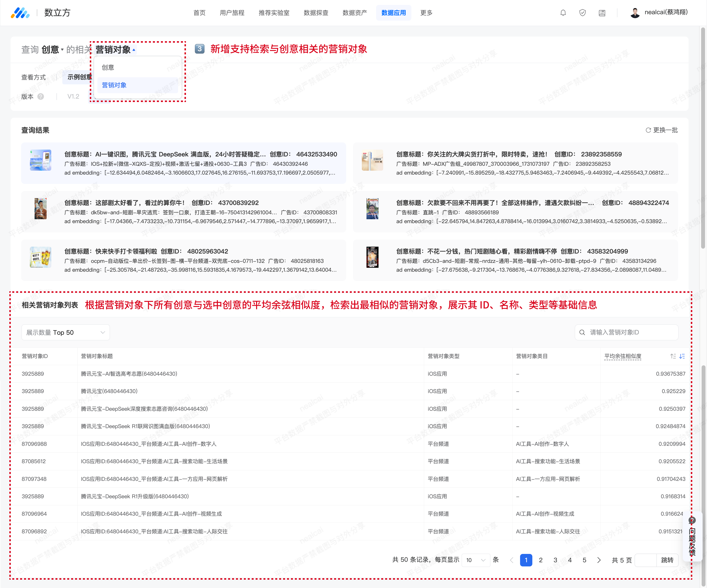
Task: Open the 推荐实验室 menu item
Action: click(x=274, y=13)
